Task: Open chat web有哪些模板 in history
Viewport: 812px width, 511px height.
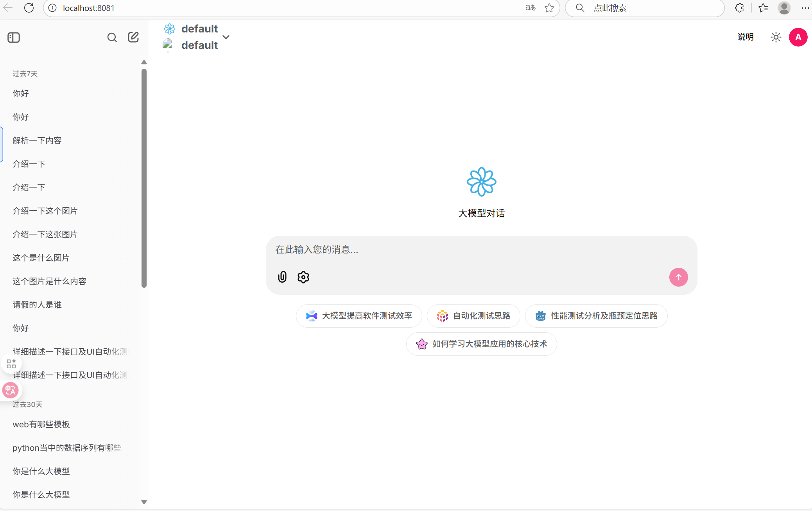Action: click(x=41, y=424)
